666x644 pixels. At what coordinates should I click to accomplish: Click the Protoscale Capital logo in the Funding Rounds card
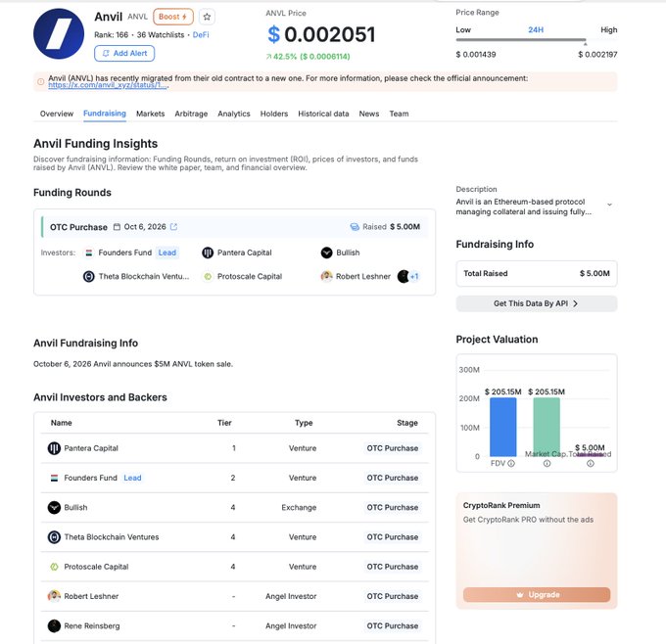[208, 276]
